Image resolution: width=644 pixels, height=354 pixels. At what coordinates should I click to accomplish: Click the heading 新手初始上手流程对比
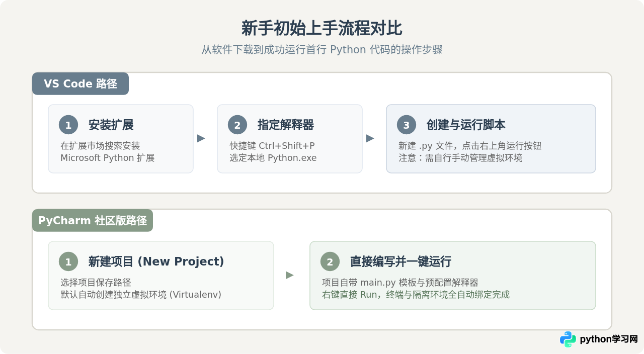click(x=322, y=28)
